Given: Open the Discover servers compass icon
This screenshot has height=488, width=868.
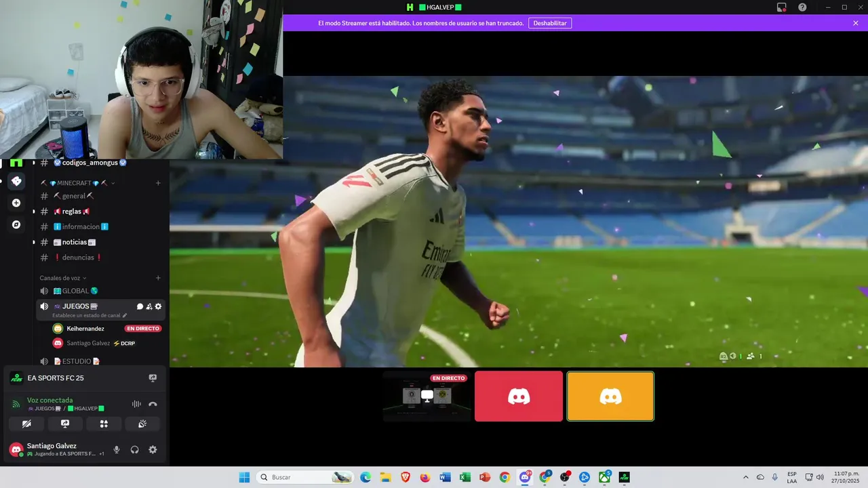Looking at the screenshot, I should point(16,224).
